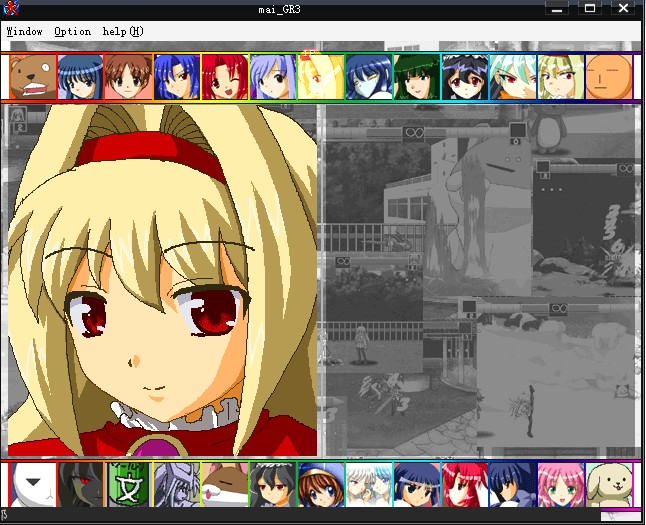Choose the lavender-haired girl portrait

[x=272, y=77]
